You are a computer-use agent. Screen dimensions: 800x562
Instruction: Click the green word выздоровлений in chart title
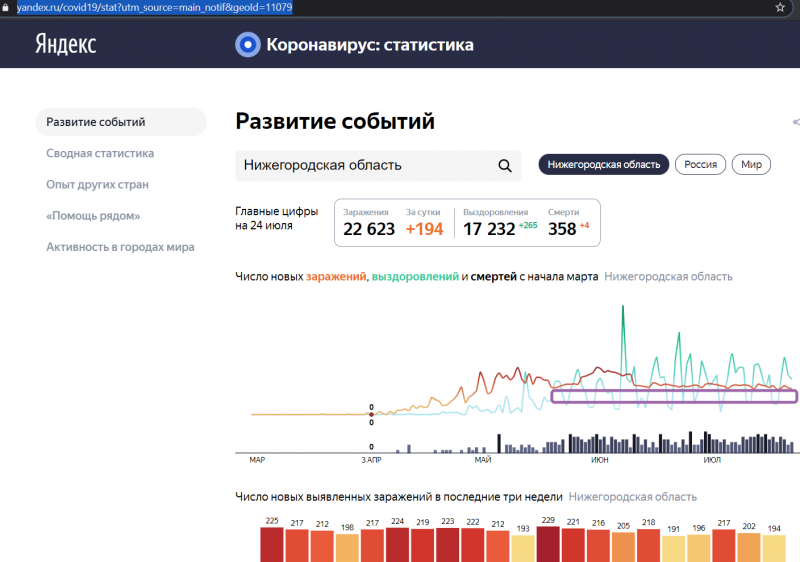pyautogui.click(x=415, y=276)
